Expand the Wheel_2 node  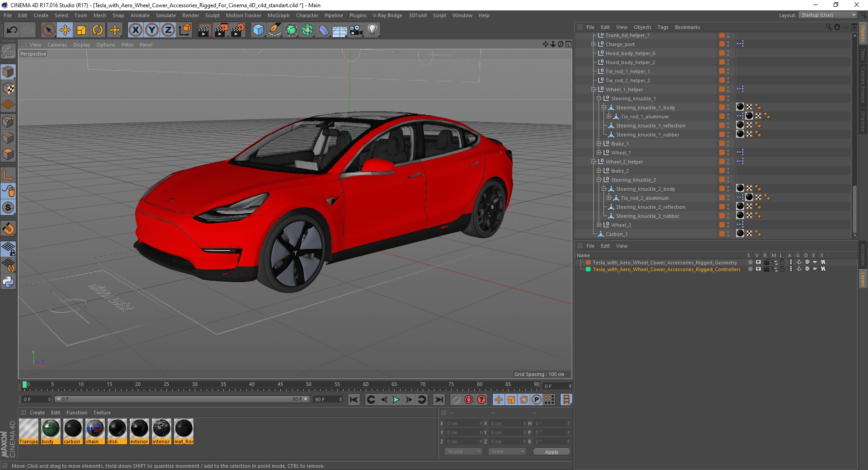point(599,225)
